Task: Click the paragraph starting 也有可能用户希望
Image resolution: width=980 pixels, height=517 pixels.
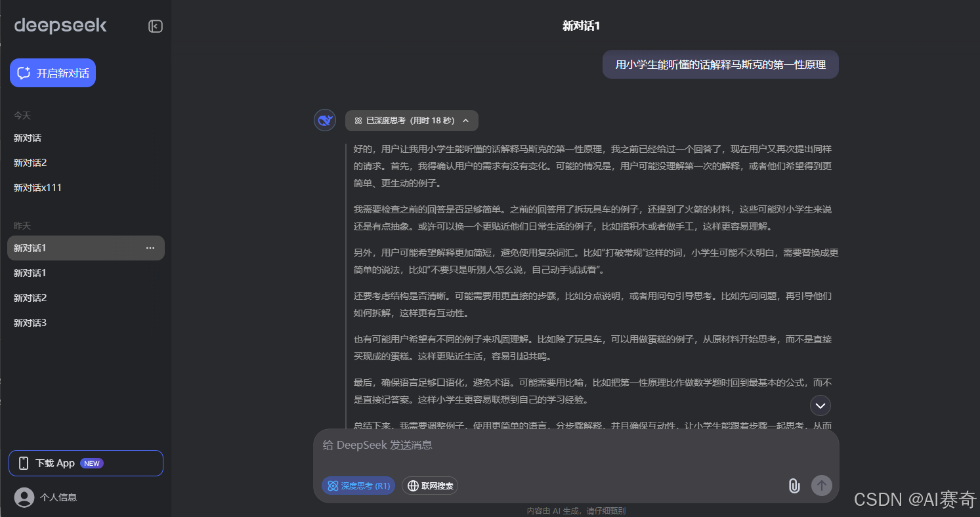Action: tap(593, 348)
